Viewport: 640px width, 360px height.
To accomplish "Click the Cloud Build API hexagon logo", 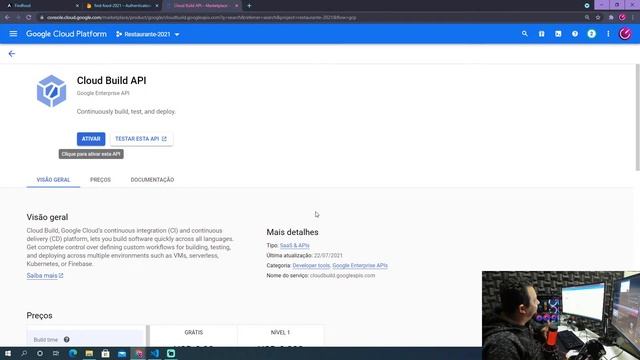I will pyautogui.click(x=51, y=91).
